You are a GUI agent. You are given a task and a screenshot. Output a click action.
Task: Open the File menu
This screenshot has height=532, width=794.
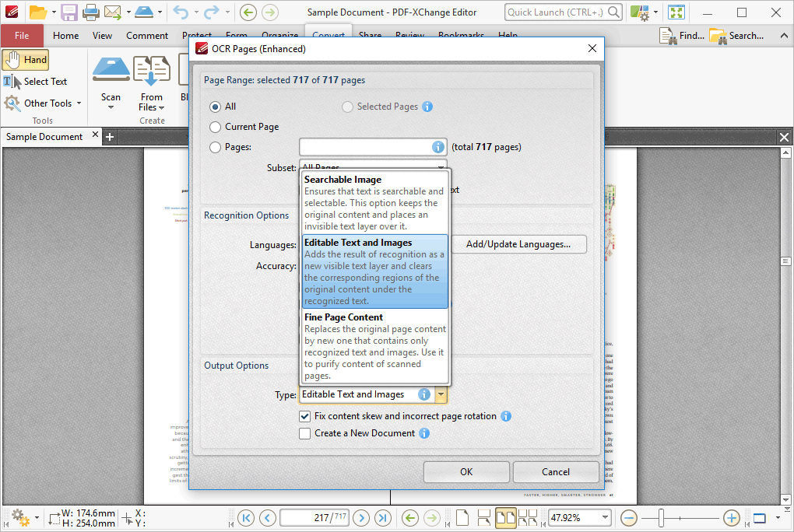(22, 36)
